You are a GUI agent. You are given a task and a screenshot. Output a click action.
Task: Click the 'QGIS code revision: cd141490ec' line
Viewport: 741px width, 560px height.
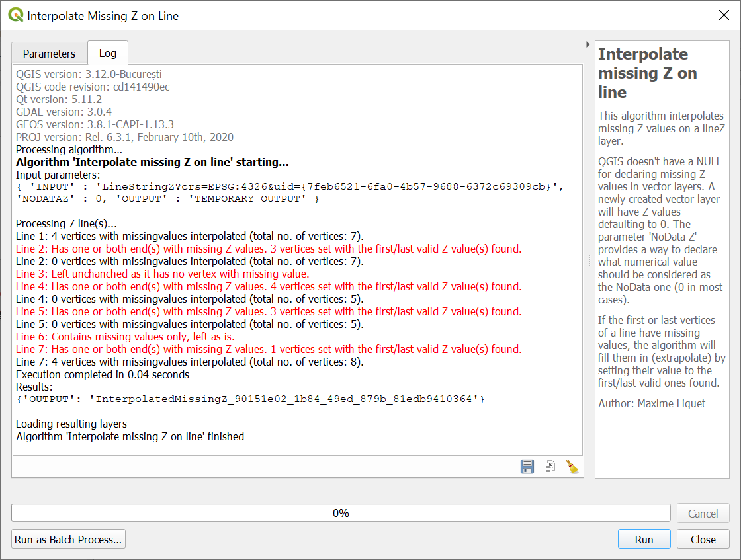(x=93, y=87)
